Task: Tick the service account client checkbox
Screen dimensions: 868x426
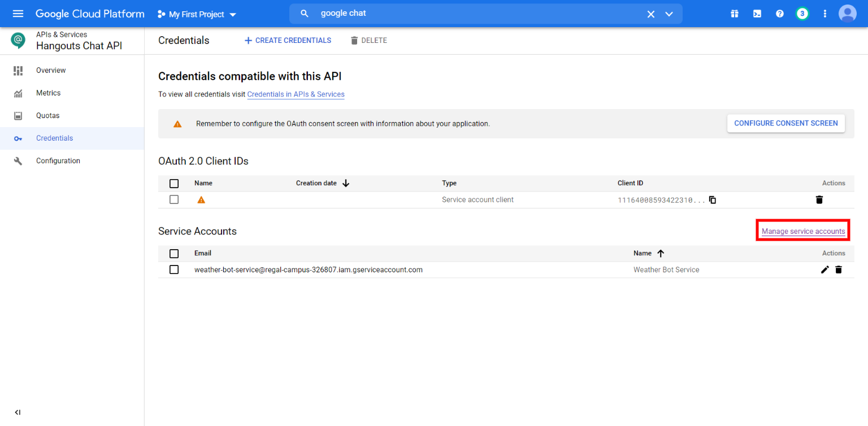Action: [x=173, y=199]
